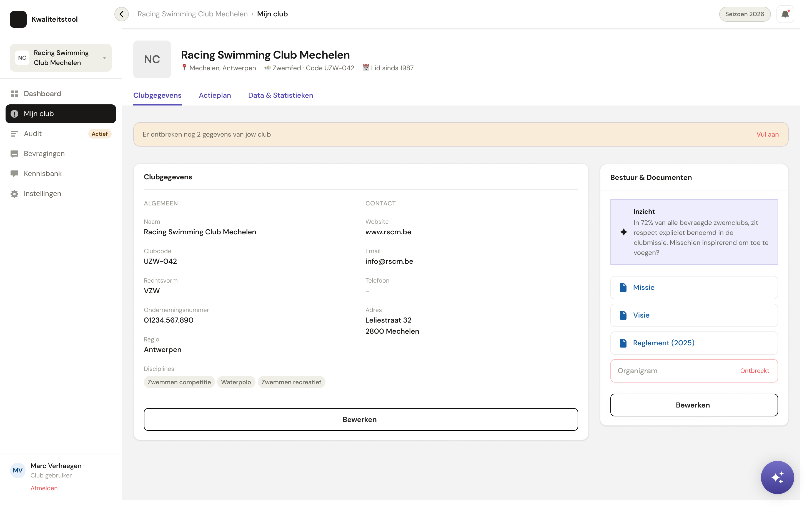Open Kennisbank in the sidebar
Viewport: 812px width, 513px height.
click(x=61, y=174)
